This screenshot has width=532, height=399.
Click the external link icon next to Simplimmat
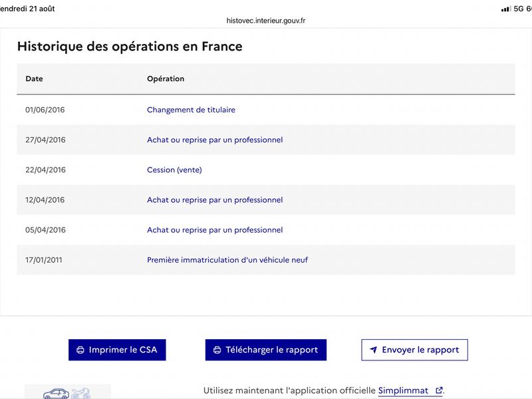439,390
